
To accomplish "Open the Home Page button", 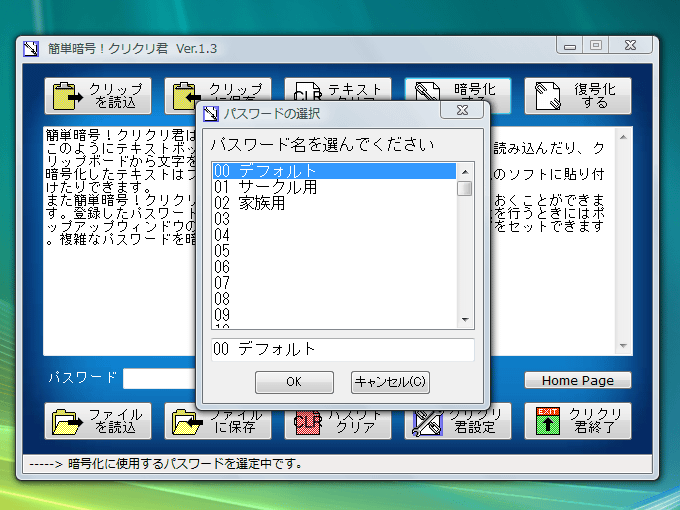I will (x=578, y=380).
